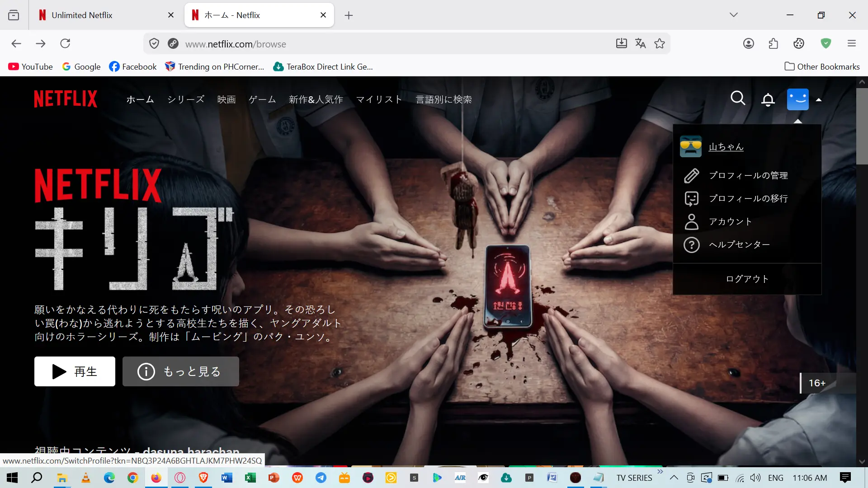Open the Firefox account icon
Screen dimensions: 868x488
coord(749,43)
